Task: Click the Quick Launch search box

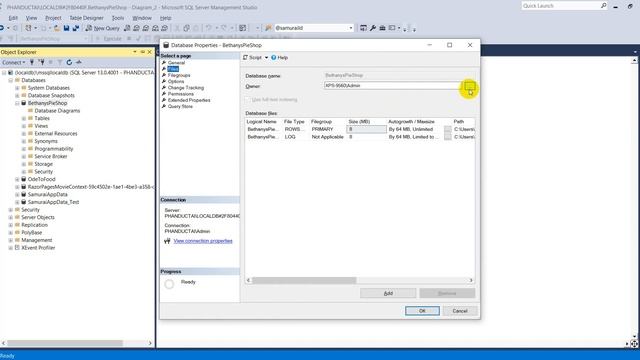Action: [564, 6]
